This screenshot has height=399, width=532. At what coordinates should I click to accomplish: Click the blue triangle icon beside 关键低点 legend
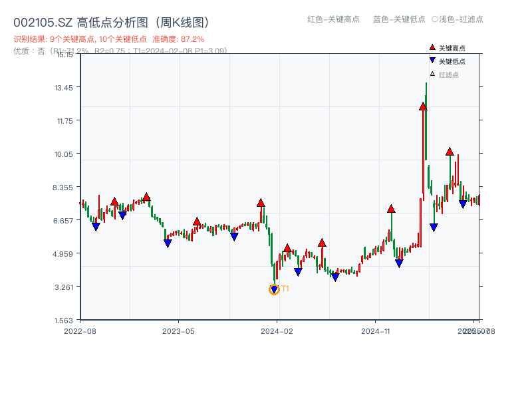click(432, 61)
